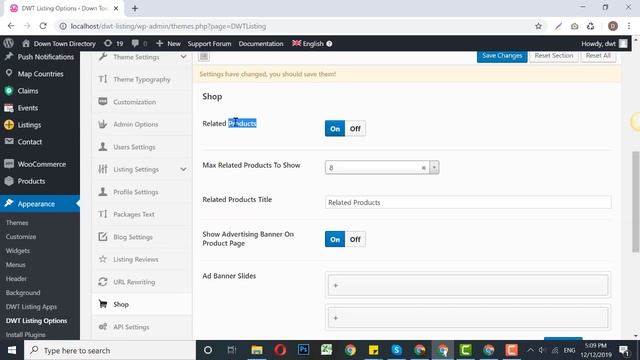Close the DWT Listing Options tab
The image size is (640, 360).
click(116, 8)
